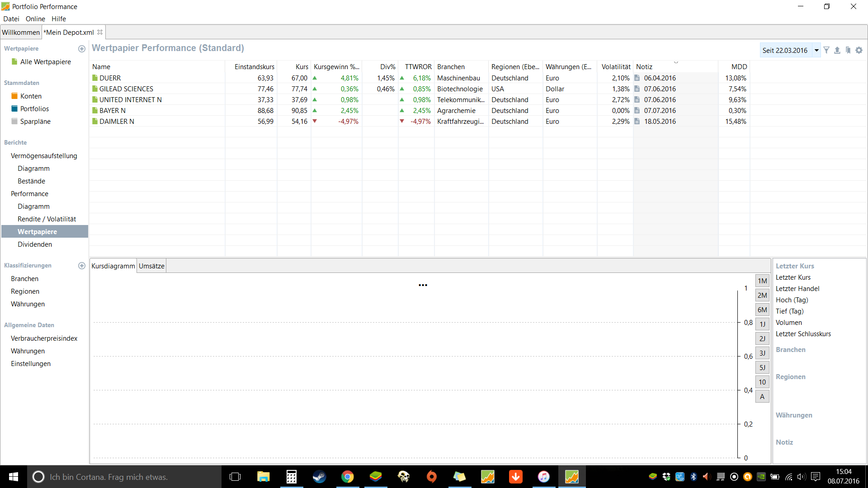The width and height of the screenshot is (868, 488).
Task: Click plus icon next to Klassifizierungen
Action: tap(82, 266)
